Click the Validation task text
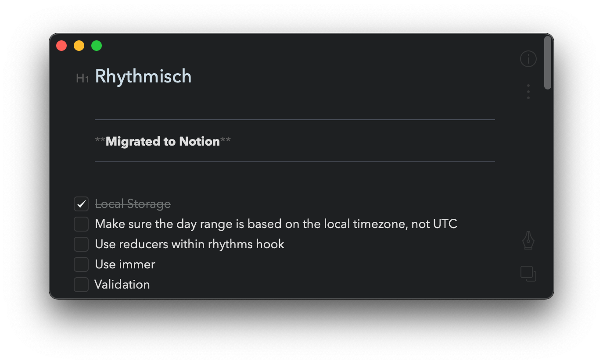The height and width of the screenshot is (364, 603). coord(122,285)
